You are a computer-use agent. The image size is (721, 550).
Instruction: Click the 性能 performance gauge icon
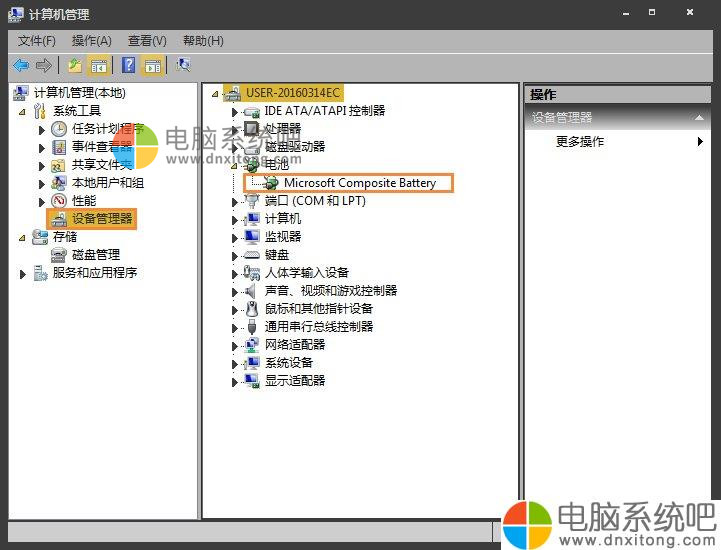[59, 201]
